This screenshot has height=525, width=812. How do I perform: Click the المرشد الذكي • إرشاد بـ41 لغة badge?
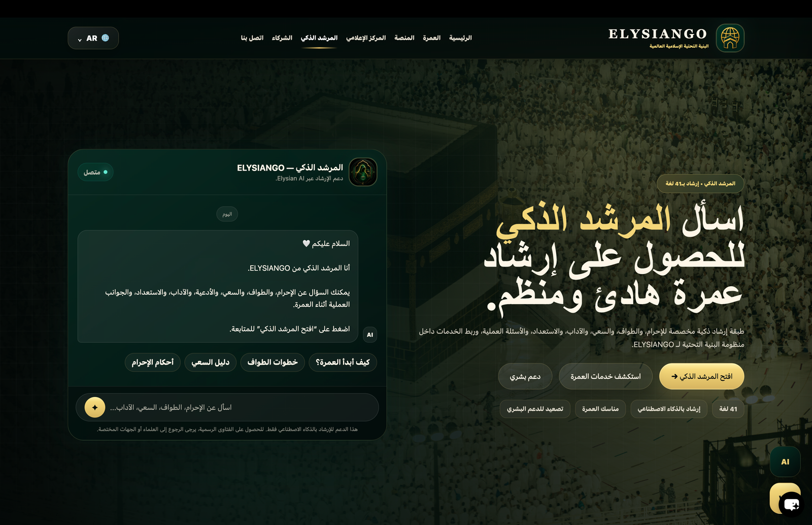[700, 183]
